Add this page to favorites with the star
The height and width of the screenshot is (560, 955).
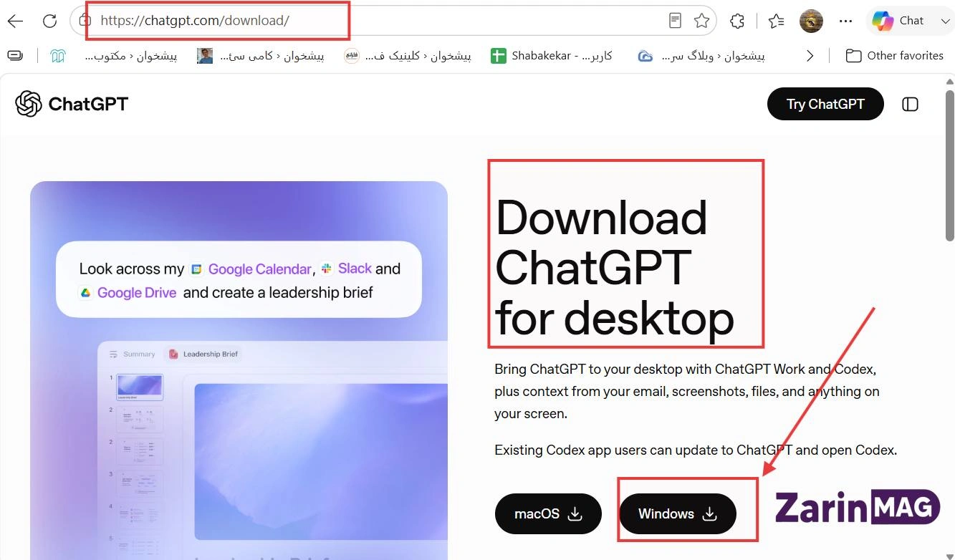[x=702, y=21]
